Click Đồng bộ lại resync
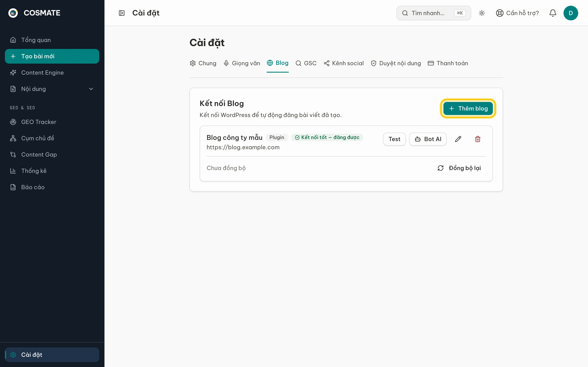The width and height of the screenshot is (588, 367). click(459, 168)
